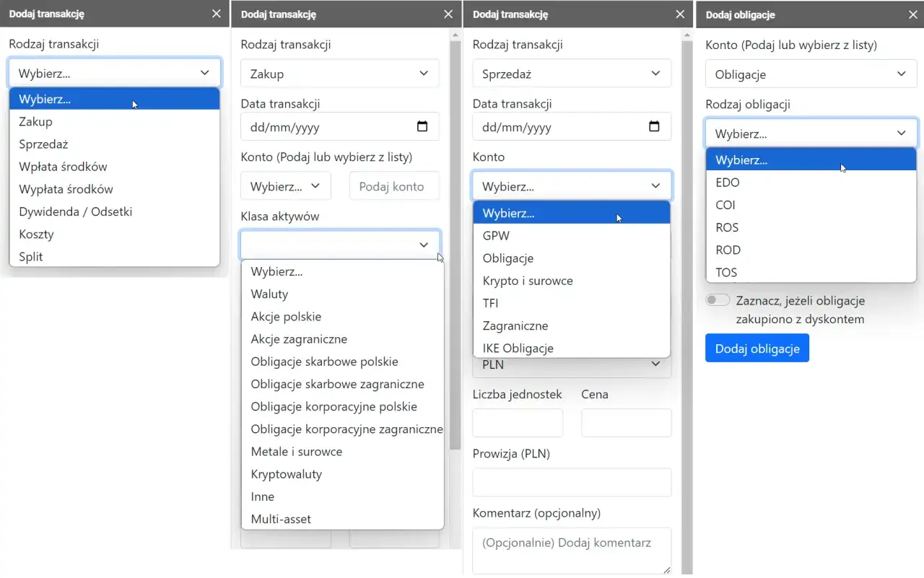The width and height of the screenshot is (924, 578).
Task: Open the date picker calendar in the Zakup form
Action: (x=422, y=127)
